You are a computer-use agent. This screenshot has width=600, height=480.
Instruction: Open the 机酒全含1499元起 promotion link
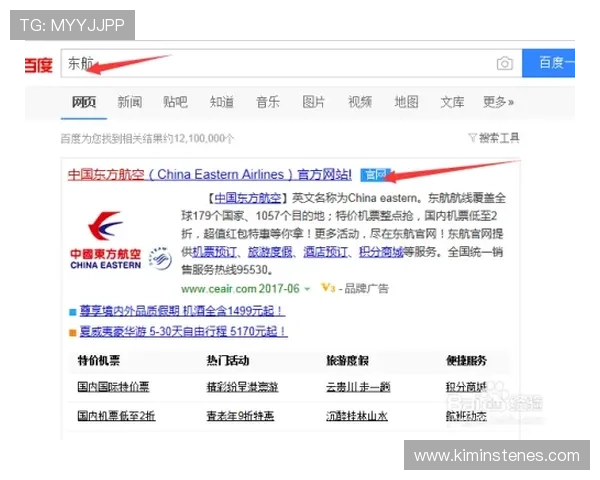[182, 311]
